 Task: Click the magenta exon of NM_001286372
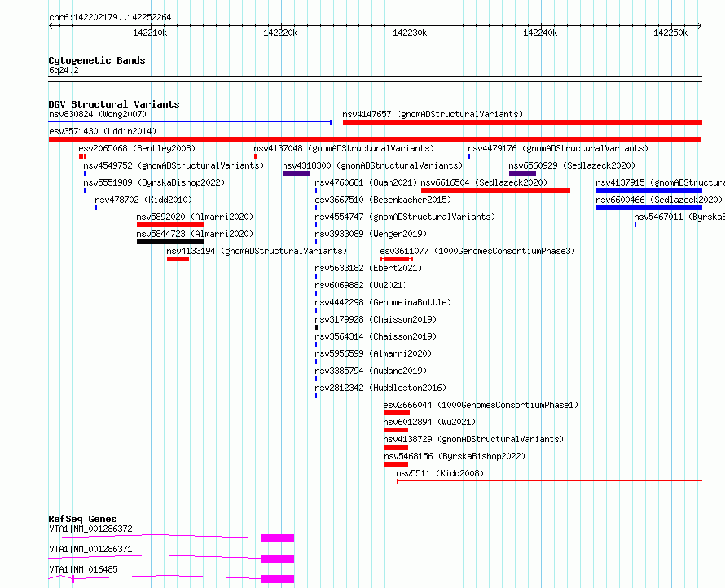click(278, 538)
